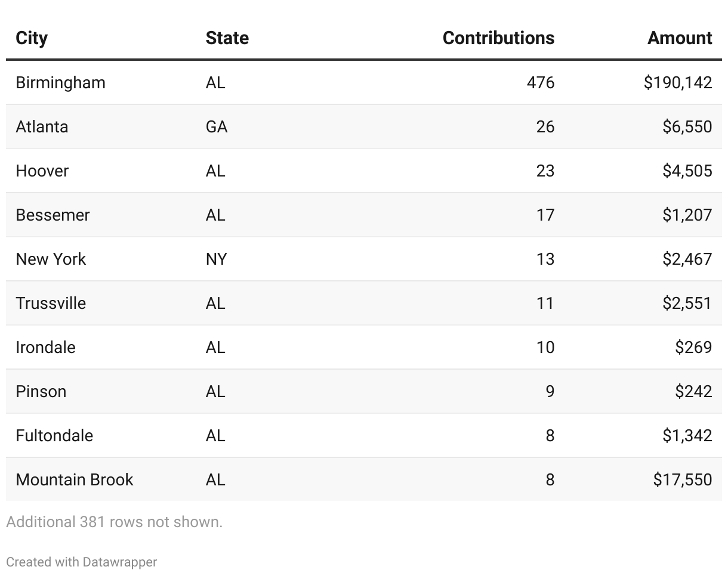Viewport: 728px width, 576px height.
Task: Select the Fultondale city cell
Action: click(54, 435)
